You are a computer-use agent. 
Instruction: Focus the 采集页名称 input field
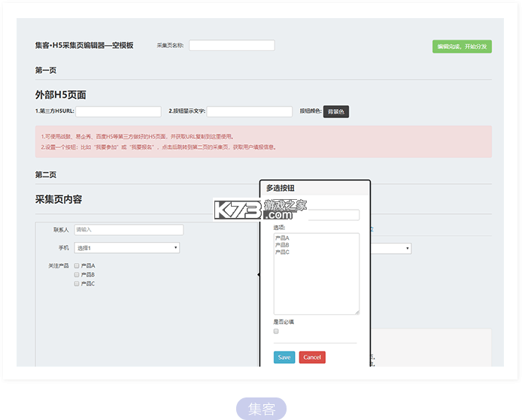[x=232, y=45]
